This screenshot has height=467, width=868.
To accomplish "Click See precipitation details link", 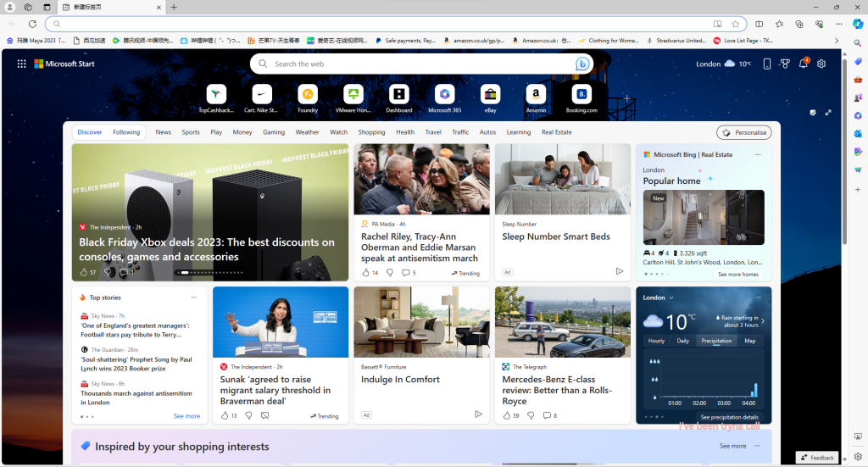I will (729, 417).
